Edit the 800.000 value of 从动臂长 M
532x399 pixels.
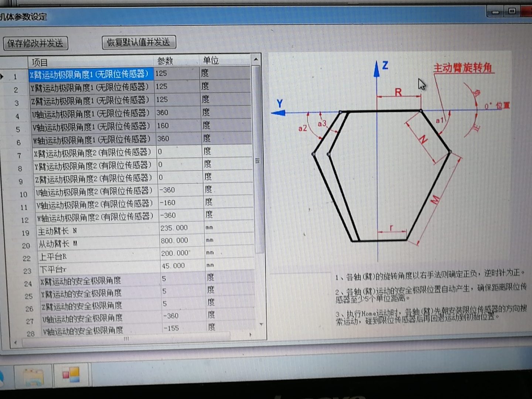tap(181, 241)
